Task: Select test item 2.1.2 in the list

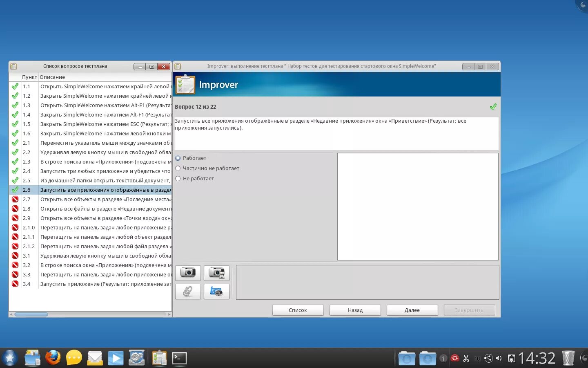Action: point(90,247)
